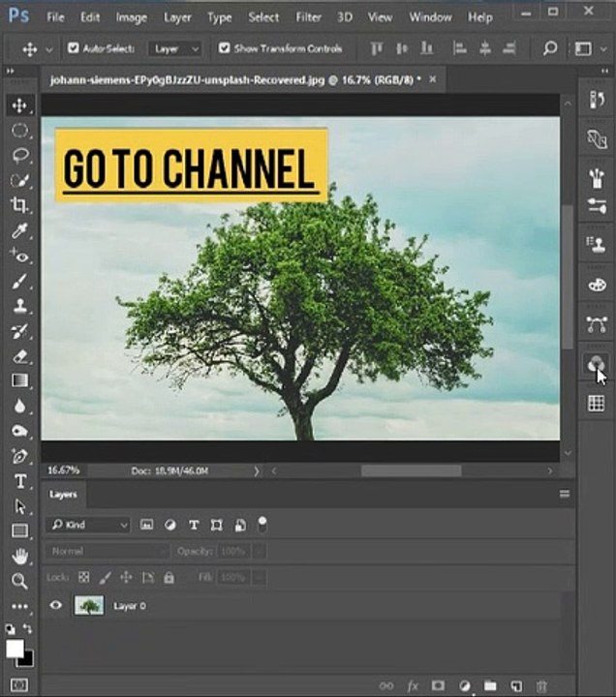This screenshot has width=616, height=697.
Task: Select the Crop tool
Action: point(19,205)
